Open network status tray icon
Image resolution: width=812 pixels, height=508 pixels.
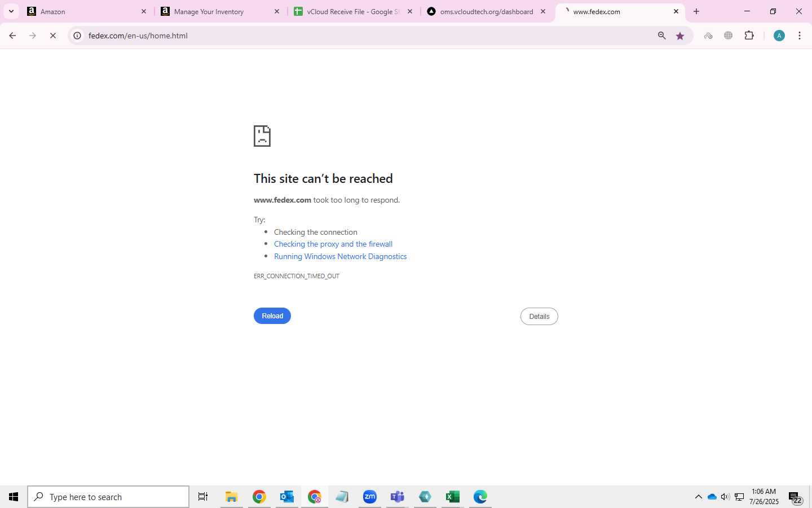pos(739,497)
